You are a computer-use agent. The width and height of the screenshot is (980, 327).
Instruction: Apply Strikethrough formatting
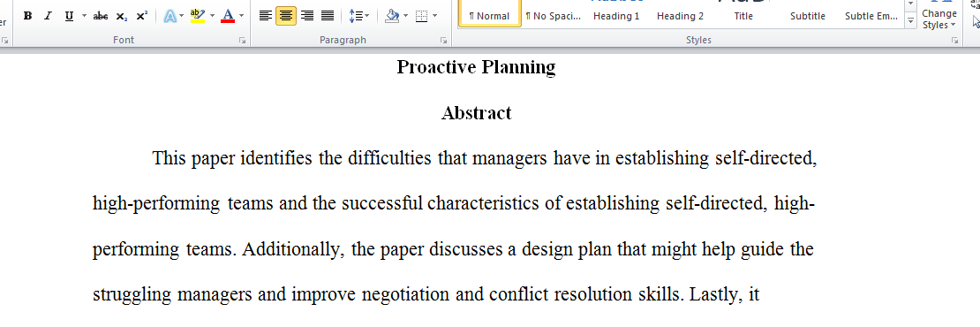point(100,16)
